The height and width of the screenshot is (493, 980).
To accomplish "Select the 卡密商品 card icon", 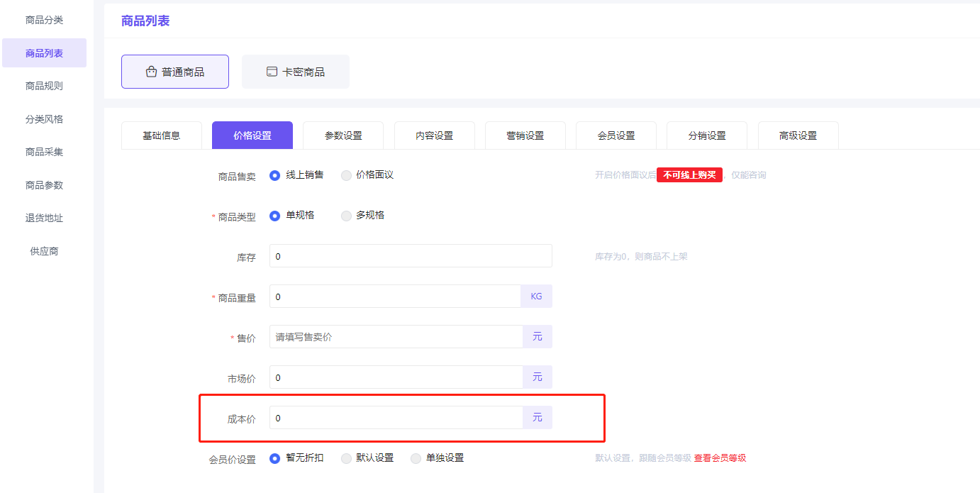I will (272, 72).
